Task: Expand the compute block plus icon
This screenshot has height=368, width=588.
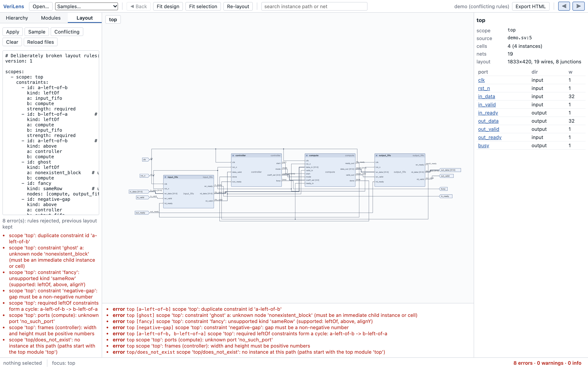Action: [x=307, y=156]
